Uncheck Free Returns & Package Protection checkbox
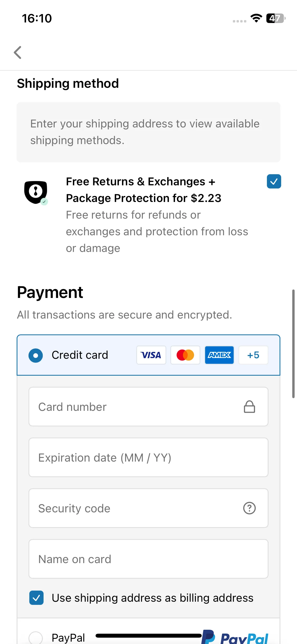Viewport: 297px width, 644px height. [274, 181]
